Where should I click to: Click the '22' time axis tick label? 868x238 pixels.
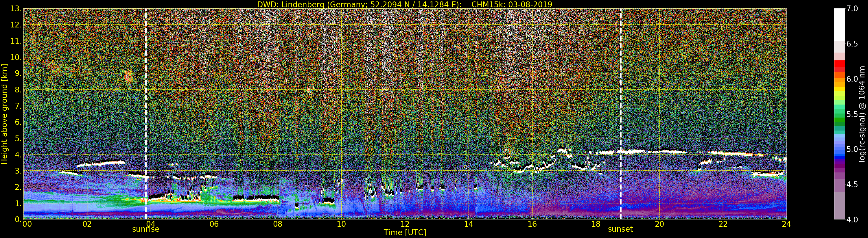click(723, 224)
